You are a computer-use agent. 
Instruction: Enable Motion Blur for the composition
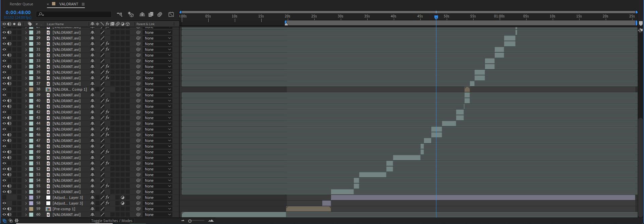click(160, 14)
